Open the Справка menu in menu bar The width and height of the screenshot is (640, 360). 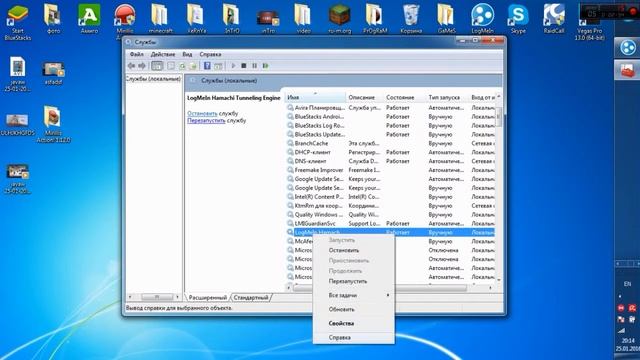click(x=210, y=54)
